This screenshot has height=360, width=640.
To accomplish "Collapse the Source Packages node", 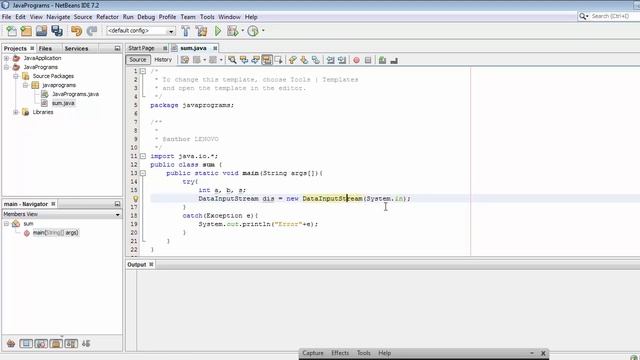I will (16, 76).
